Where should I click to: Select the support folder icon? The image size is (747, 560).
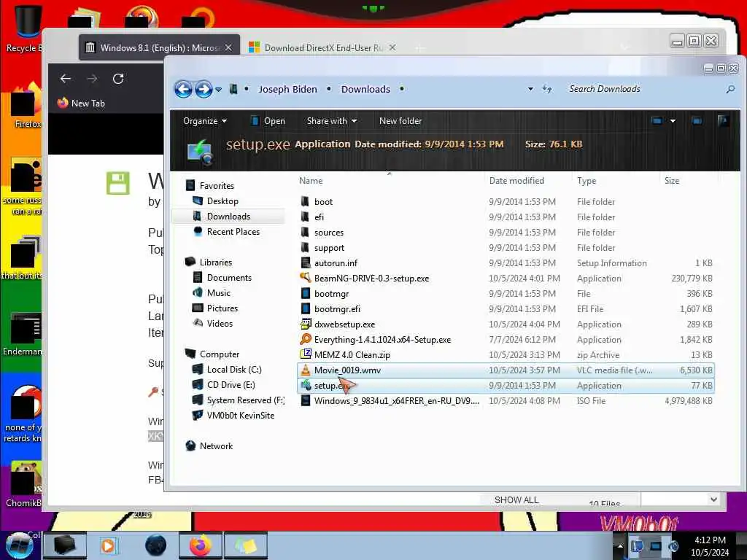point(306,248)
